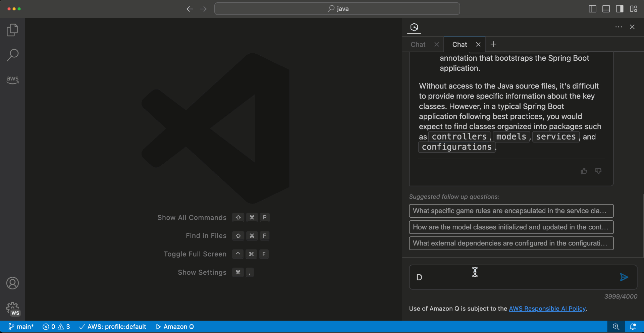Click the 'configurations' inline code text
The width and height of the screenshot is (644, 333).
pyautogui.click(x=457, y=147)
